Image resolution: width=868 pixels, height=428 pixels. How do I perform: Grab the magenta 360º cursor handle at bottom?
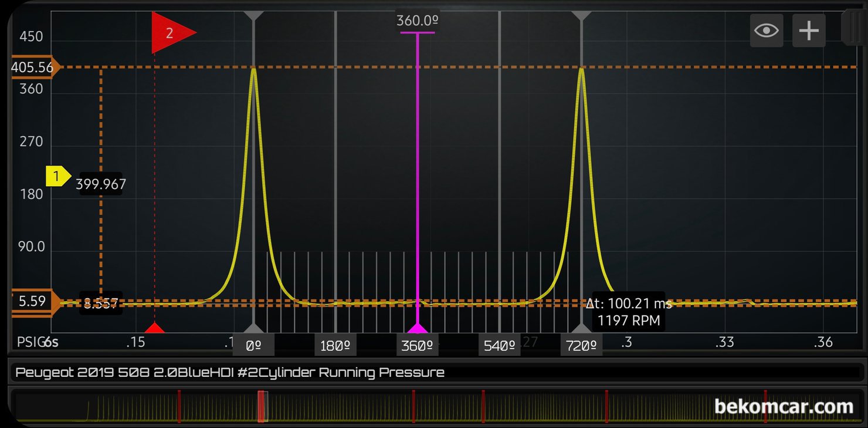(417, 327)
